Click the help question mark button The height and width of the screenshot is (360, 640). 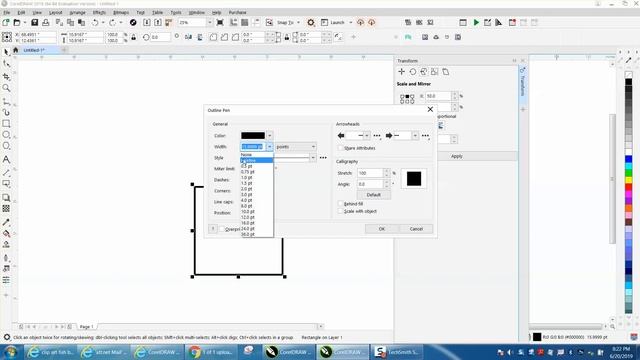coord(213,229)
